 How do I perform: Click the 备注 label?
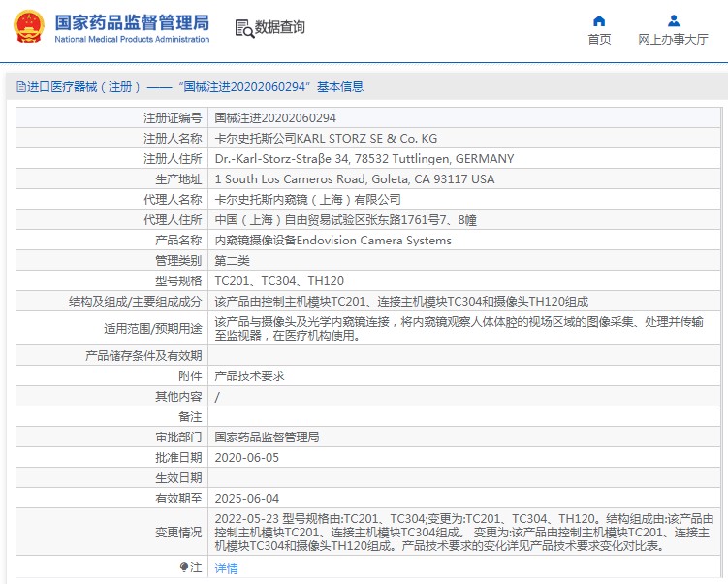coord(190,417)
